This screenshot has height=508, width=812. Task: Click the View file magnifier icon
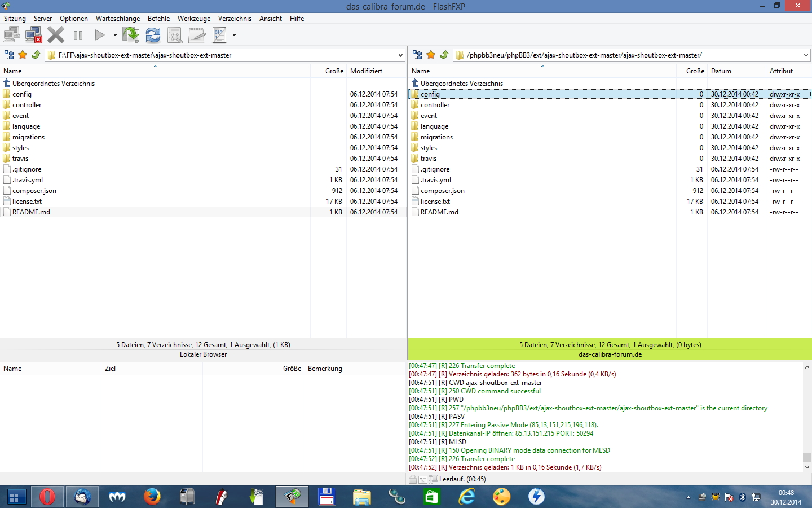point(175,35)
